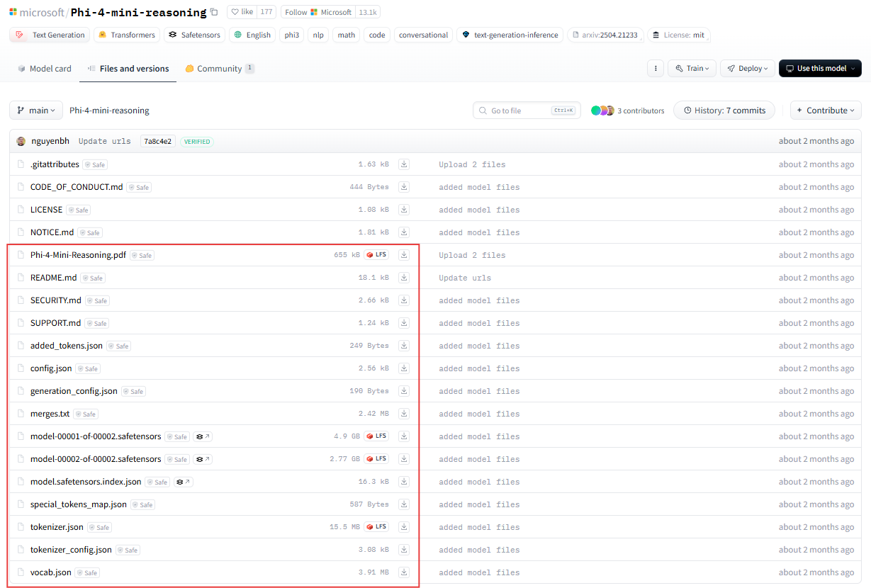This screenshot has height=588, width=871.
Task: Download Phi-4-Mini-Reasoning.pdf
Action: click(404, 255)
